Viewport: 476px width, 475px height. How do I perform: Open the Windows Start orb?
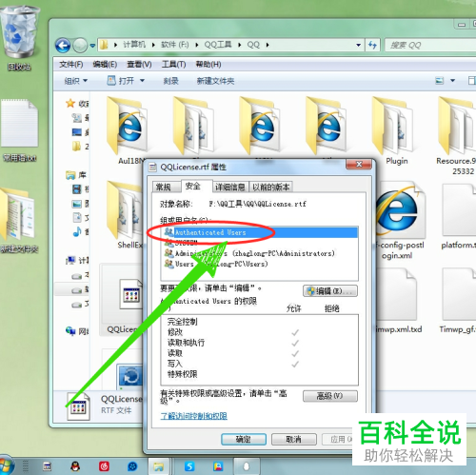[7, 465]
